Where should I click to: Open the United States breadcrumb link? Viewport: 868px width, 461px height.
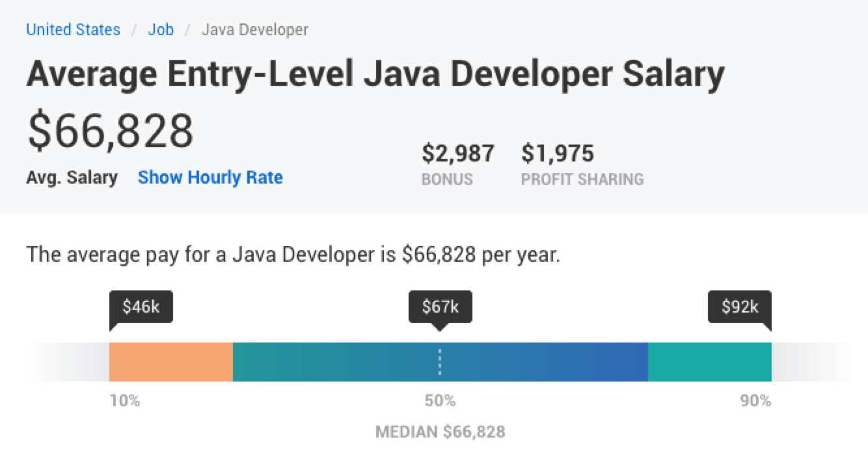(73, 30)
